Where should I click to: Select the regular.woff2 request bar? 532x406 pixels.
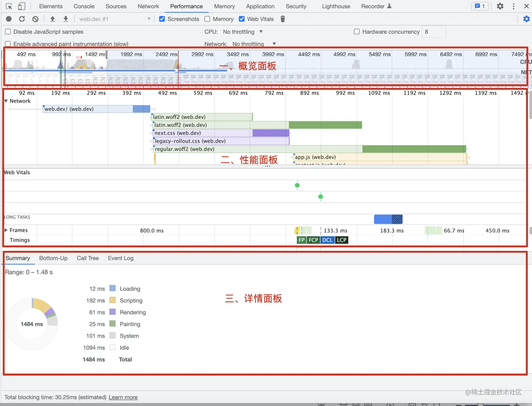[310, 149]
